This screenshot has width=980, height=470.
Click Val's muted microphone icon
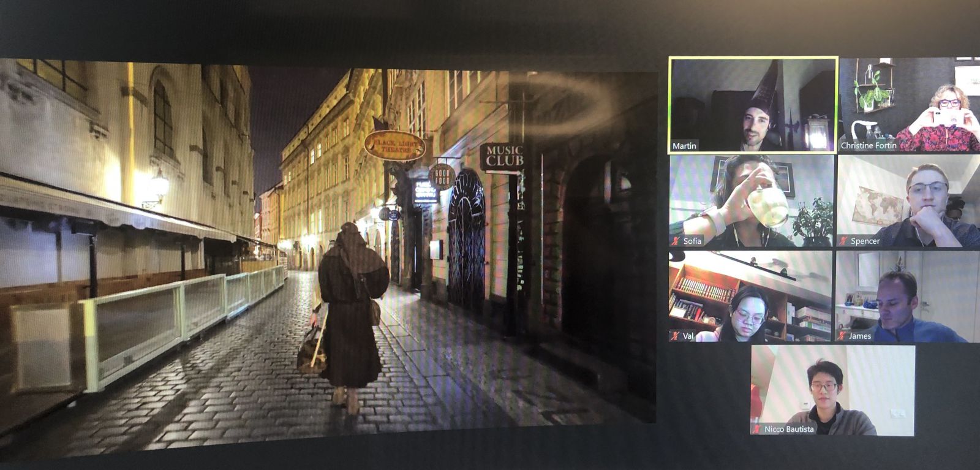point(675,336)
